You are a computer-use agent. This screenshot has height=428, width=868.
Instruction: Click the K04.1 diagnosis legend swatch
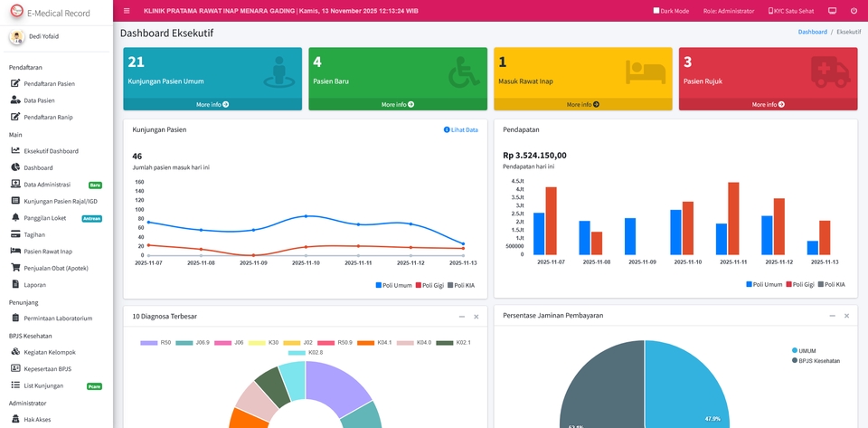click(x=366, y=343)
